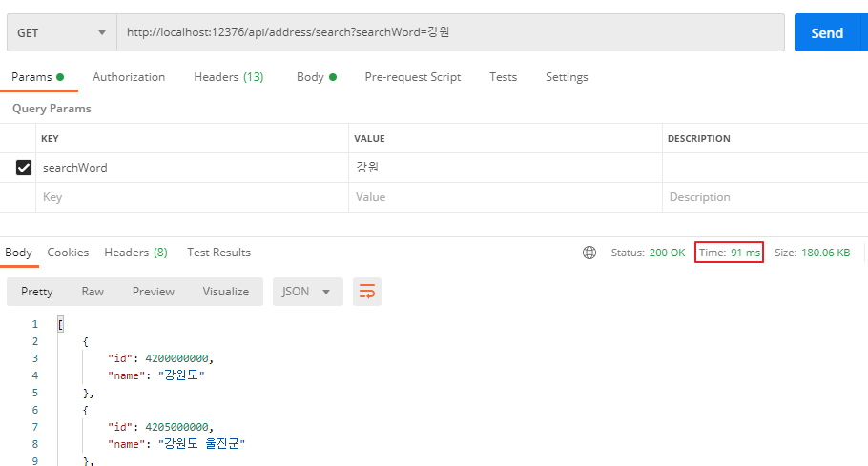Open the response Headers (8) tab
Viewport: 868px width, 466px height.
[135, 253]
